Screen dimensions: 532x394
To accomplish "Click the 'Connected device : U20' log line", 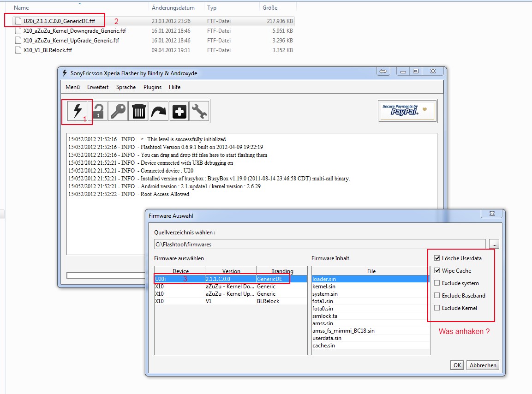I will click(x=131, y=171).
